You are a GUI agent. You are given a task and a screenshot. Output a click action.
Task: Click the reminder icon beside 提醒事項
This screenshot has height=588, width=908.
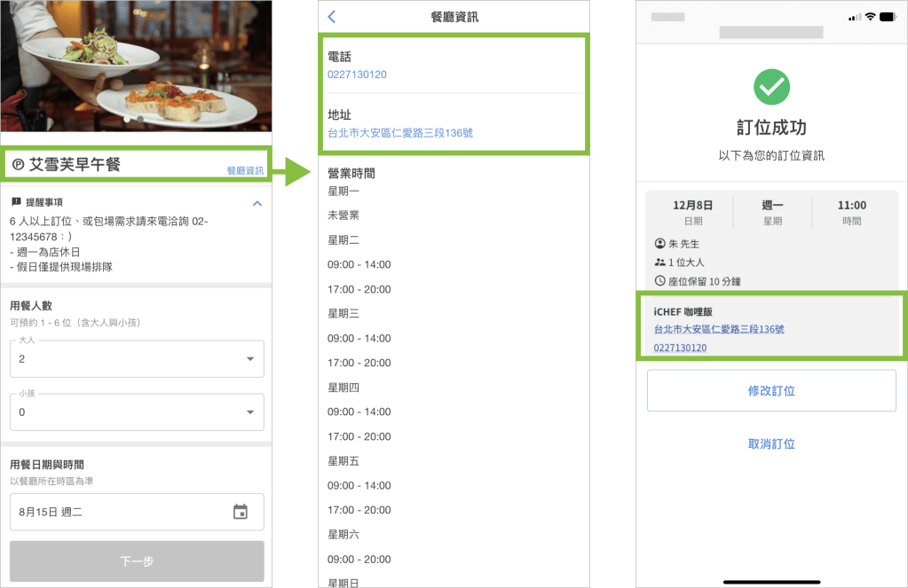[x=16, y=202]
